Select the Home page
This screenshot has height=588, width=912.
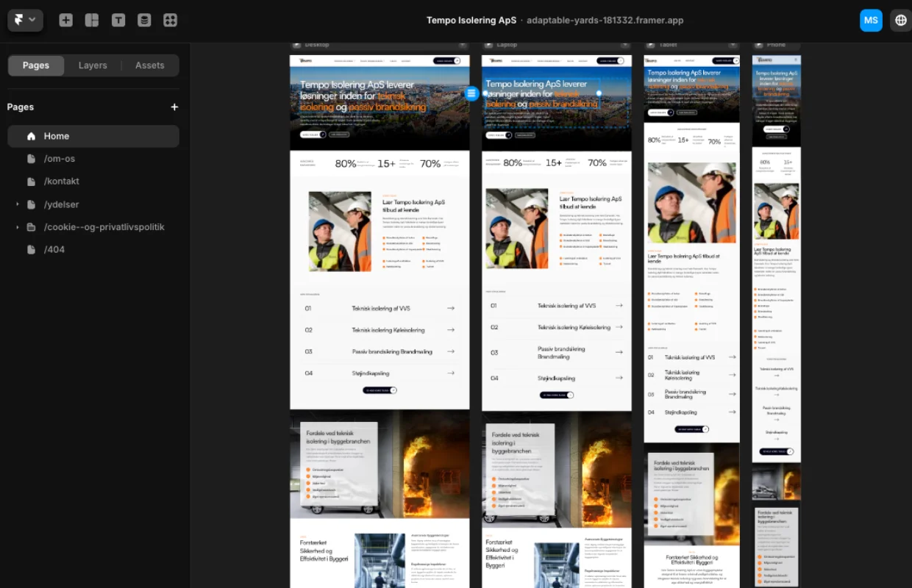93,136
